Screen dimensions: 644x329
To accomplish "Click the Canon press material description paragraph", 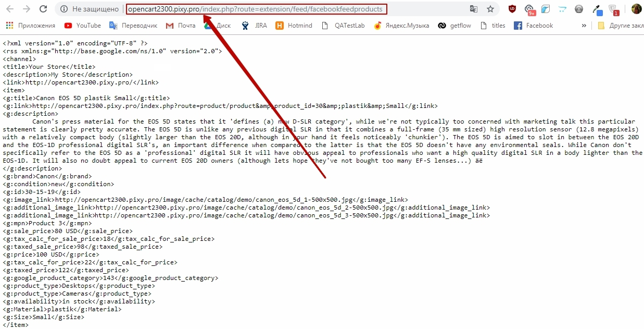I will (323, 141).
